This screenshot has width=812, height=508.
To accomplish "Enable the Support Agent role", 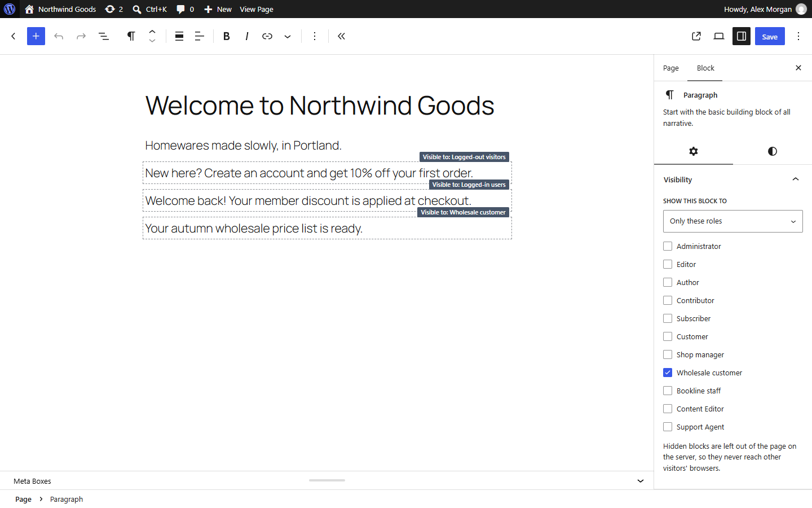I will 668,427.
